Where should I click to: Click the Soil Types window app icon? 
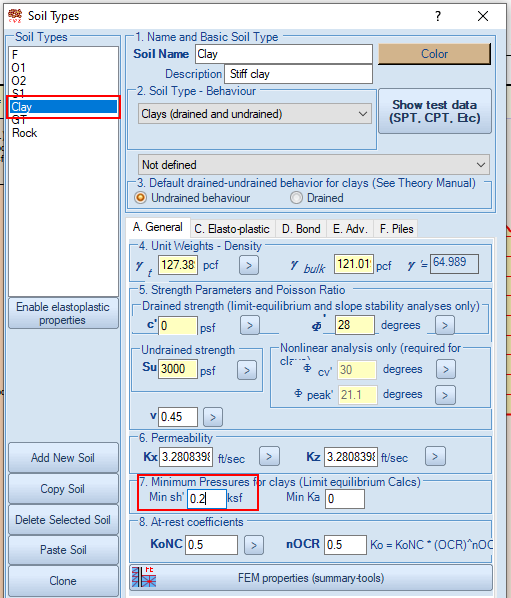click(15, 16)
